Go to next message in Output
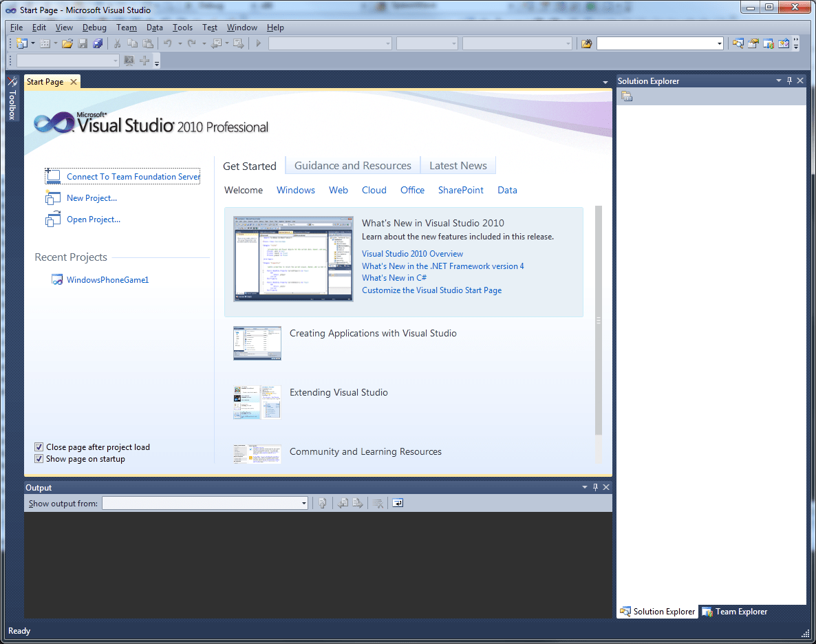816x644 pixels. [x=358, y=503]
